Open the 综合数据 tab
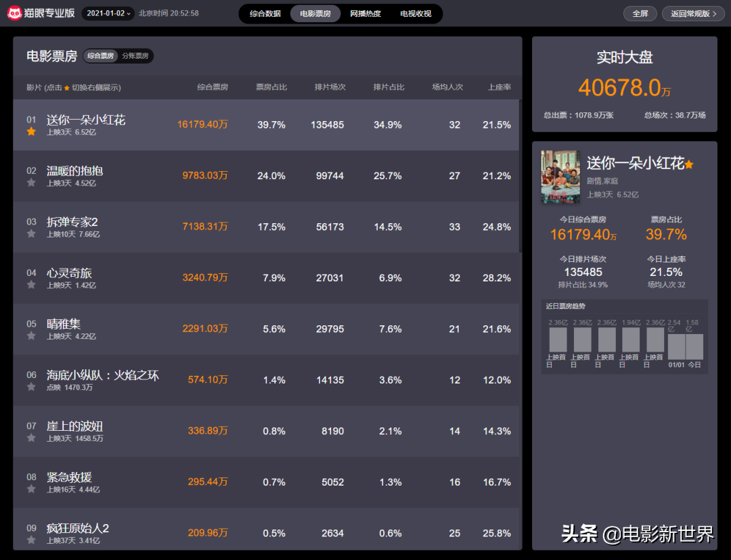Viewport: 731px width, 560px height. pyautogui.click(x=265, y=14)
